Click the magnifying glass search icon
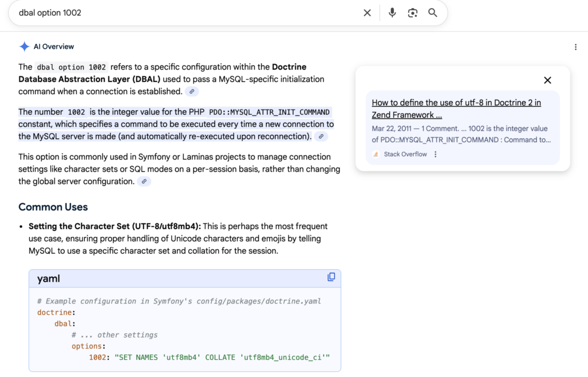588x377 pixels. point(434,12)
